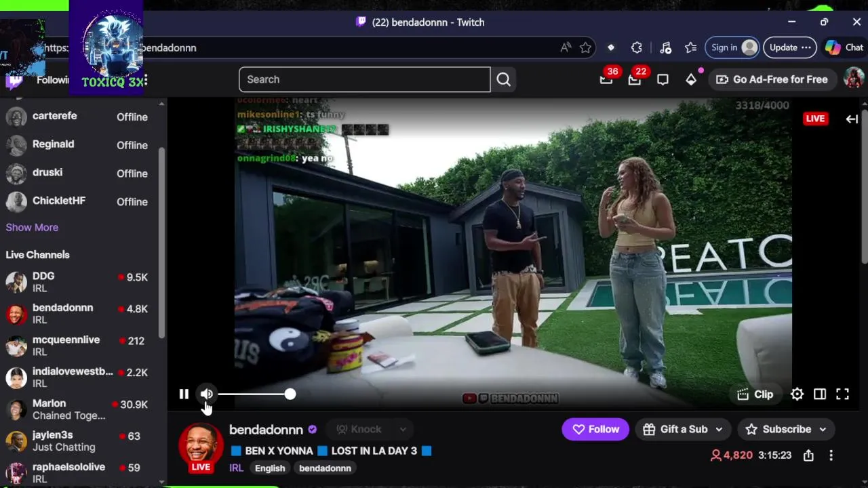
Task: Mute the stream volume speaker icon
Action: coord(207,394)
